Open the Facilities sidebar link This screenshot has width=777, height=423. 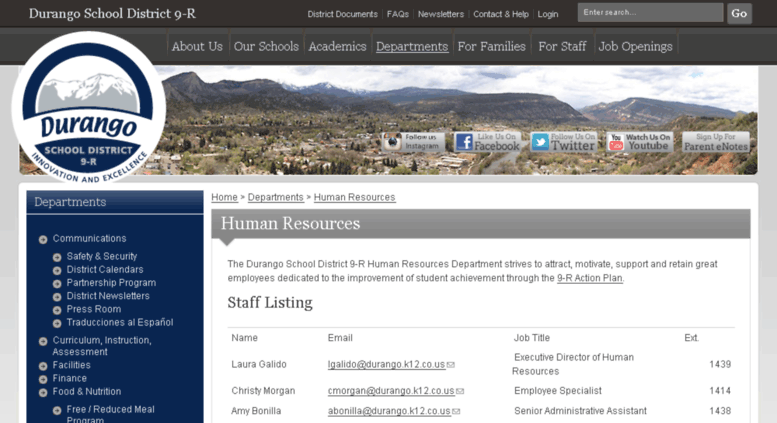click(71, 365)
